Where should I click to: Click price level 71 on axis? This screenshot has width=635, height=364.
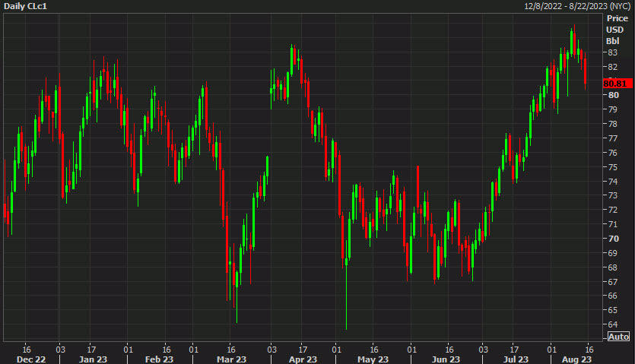pyautogui.click(x=613, y=224)
